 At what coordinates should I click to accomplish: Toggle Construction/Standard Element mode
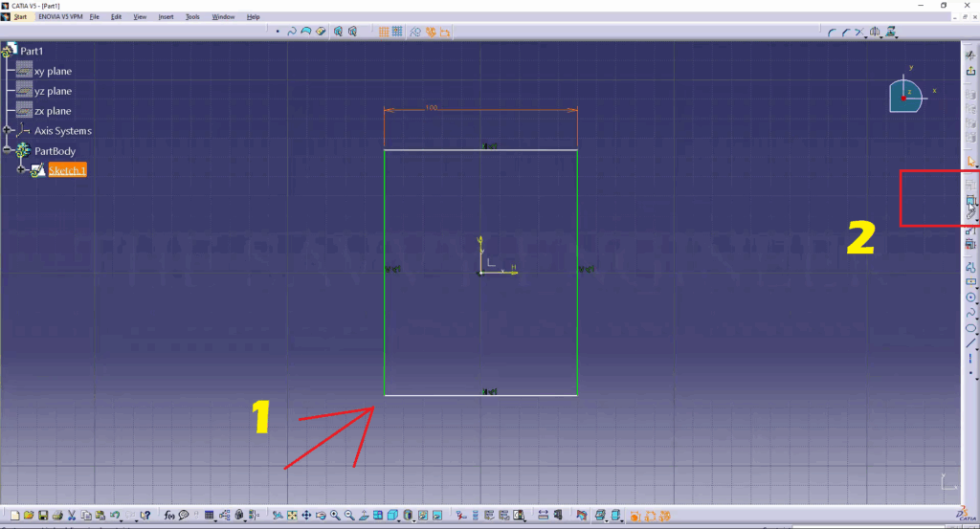pyautogui.click(x=415, y=32)
